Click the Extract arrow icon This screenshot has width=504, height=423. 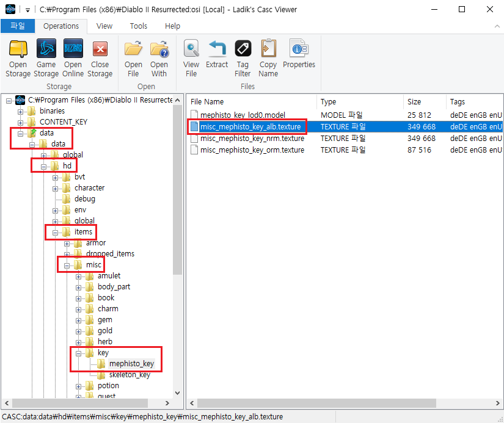click(x=217, y=48)
